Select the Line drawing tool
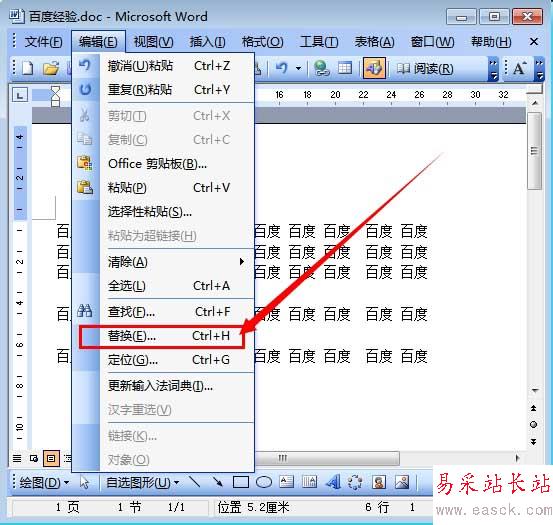The height and width of the screenshot is (525, 553). tap(195, 482)
